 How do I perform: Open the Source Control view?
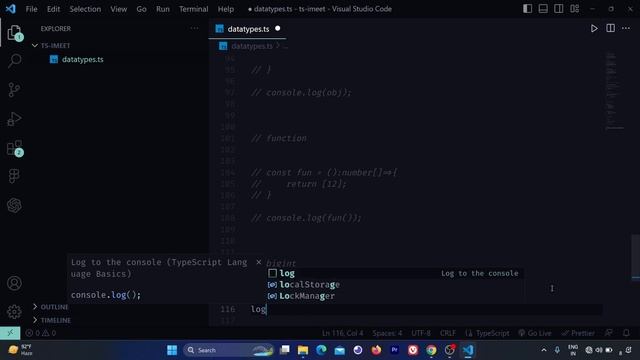(14, 90)
